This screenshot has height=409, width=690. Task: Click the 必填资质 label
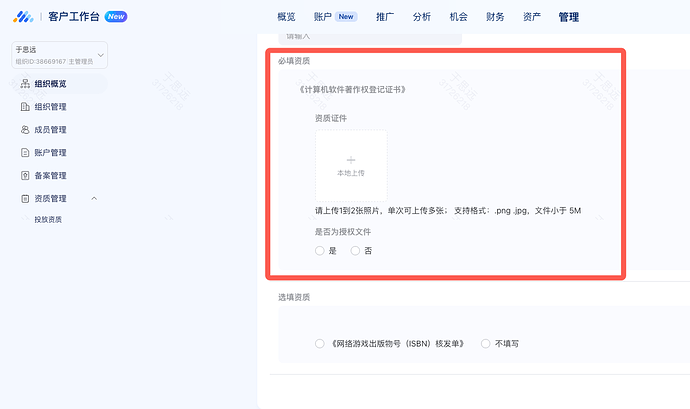point(294,61)
